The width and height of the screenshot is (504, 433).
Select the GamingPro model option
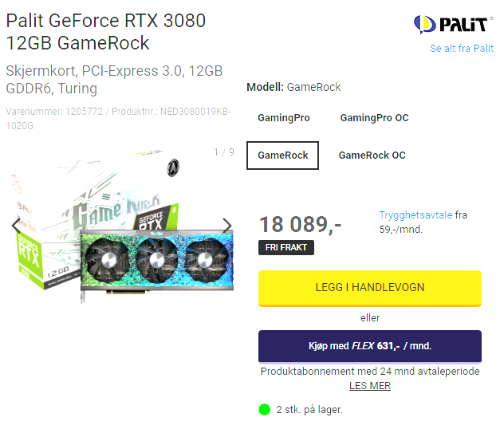point(284,118)
